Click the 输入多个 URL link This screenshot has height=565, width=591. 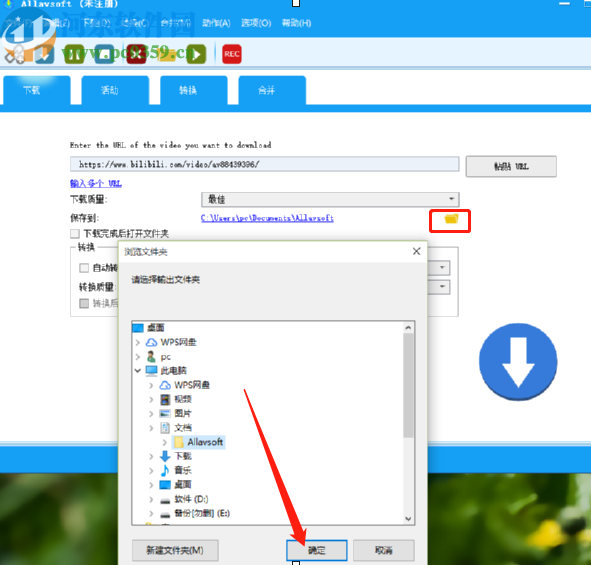coord(96,184)
